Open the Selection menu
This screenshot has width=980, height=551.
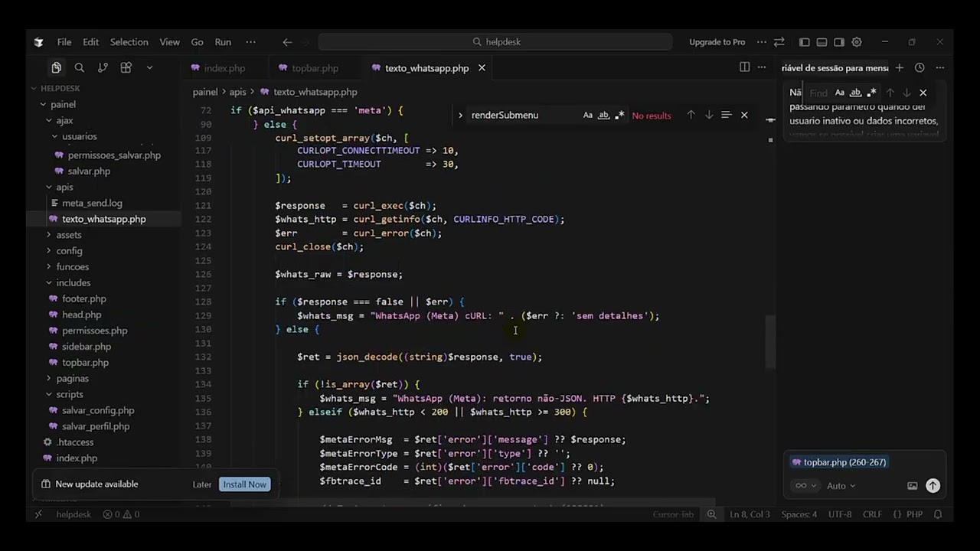click(129, 42)
